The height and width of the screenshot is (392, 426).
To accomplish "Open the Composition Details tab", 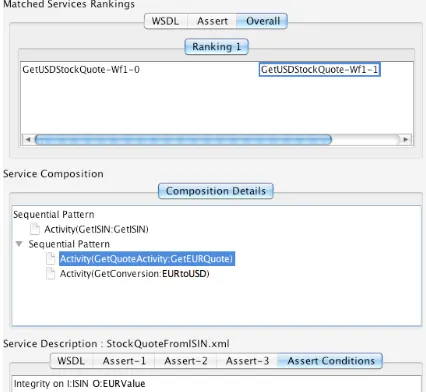I will click(x=216, y=191).
